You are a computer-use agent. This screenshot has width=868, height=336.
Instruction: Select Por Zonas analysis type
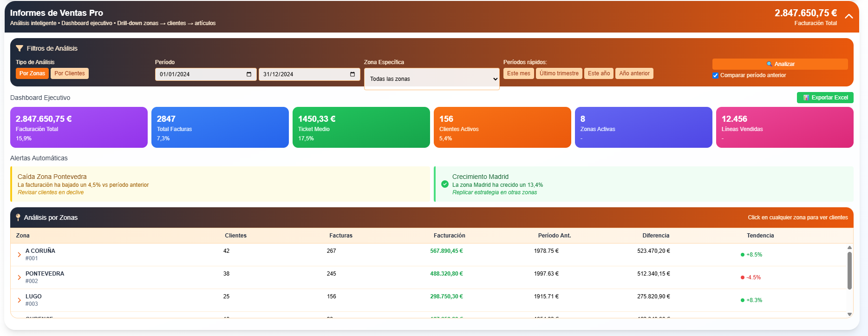click(x=32, y=73)
